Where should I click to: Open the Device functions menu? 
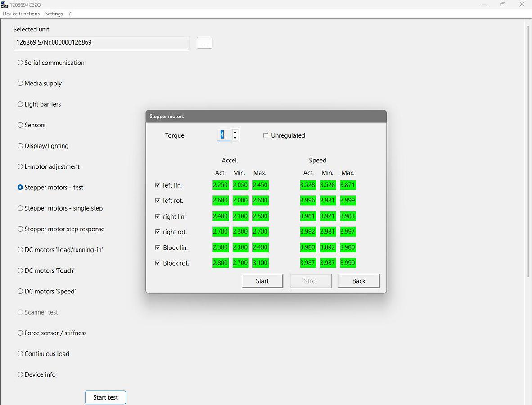coord(21,13)
